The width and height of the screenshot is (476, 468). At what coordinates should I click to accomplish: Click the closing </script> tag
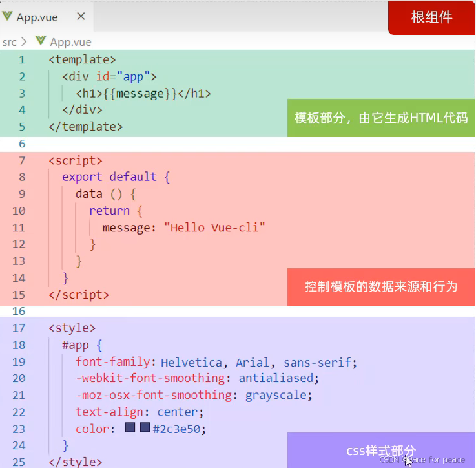point(79,295)
